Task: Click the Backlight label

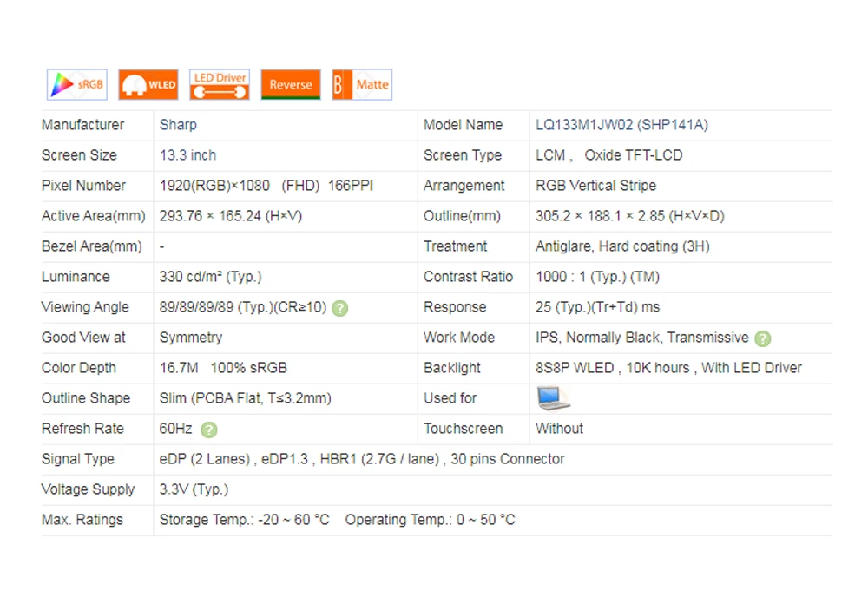Action: coord(451,369)
